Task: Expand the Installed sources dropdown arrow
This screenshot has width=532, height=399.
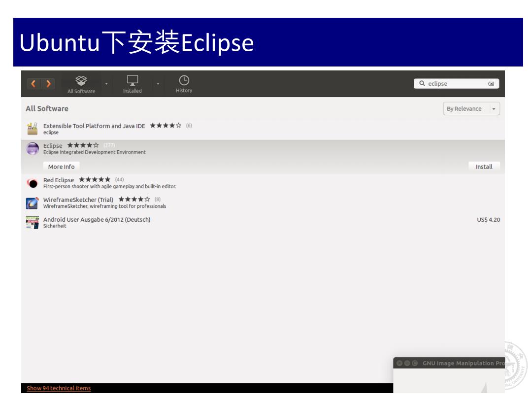Action: point(158,84)
